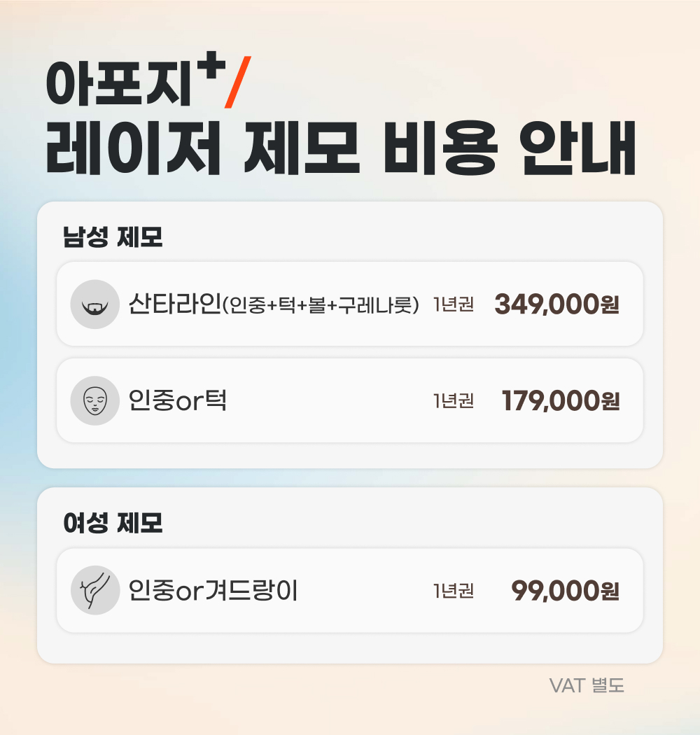700x735 pixels.
Task: Select the 인중or겨드랑이 text label
Action: tap(213, 590)
